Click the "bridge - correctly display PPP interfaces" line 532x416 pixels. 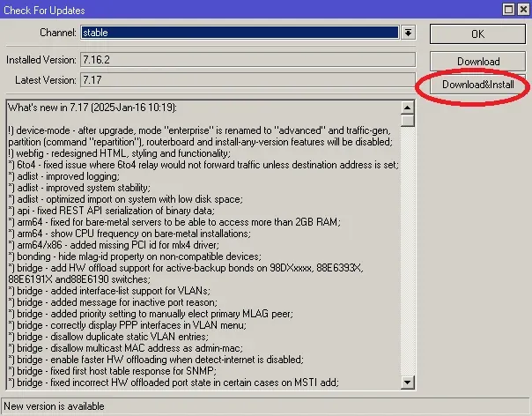[127, 325]
